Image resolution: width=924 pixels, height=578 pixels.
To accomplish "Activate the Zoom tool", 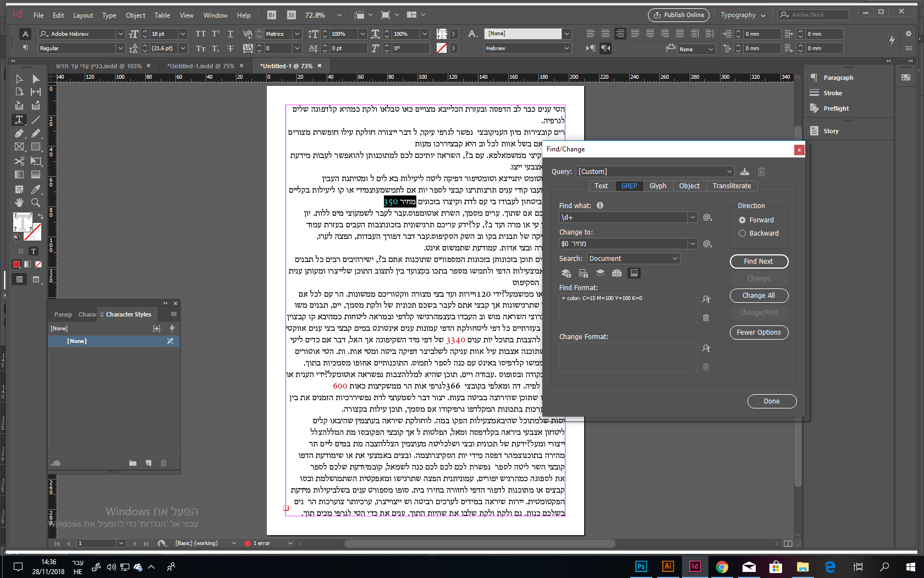I will [x=36, y=202].
